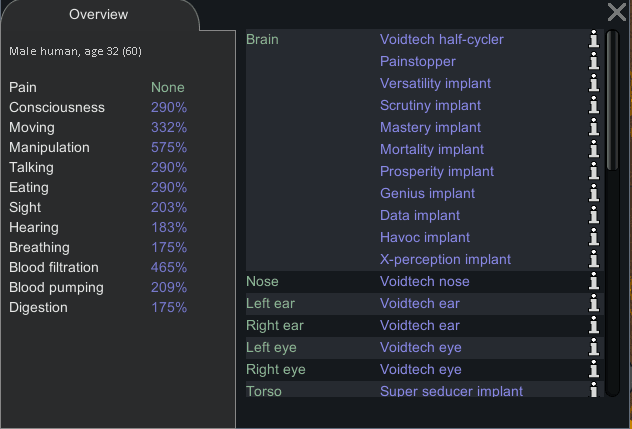Viewport: 632px width, 429px height.
Task: Open info icon for Mastery implant
Action: (x=594, y=128)
